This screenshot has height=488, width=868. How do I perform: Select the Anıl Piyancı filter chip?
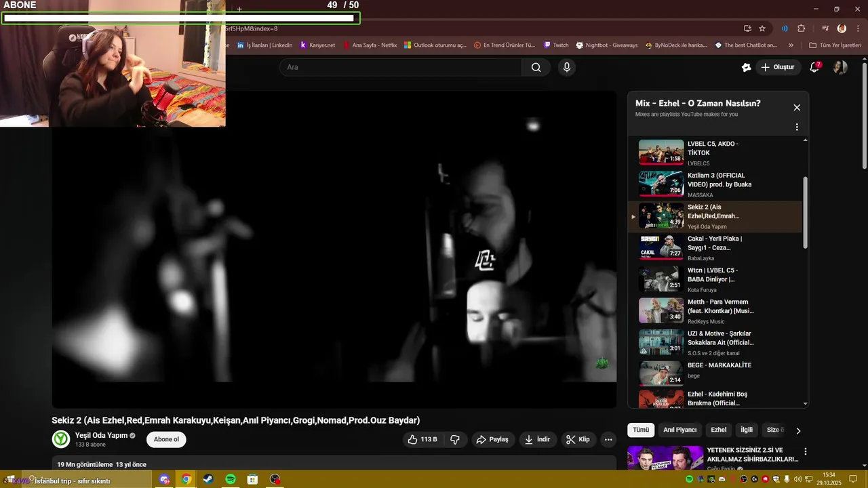click(x=679, y=430)
